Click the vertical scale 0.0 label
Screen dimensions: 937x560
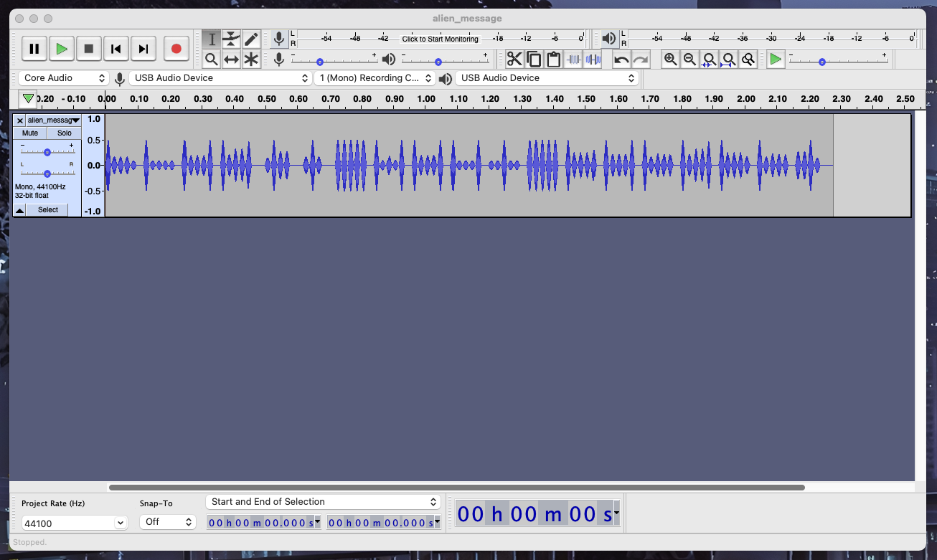(94, 165)
